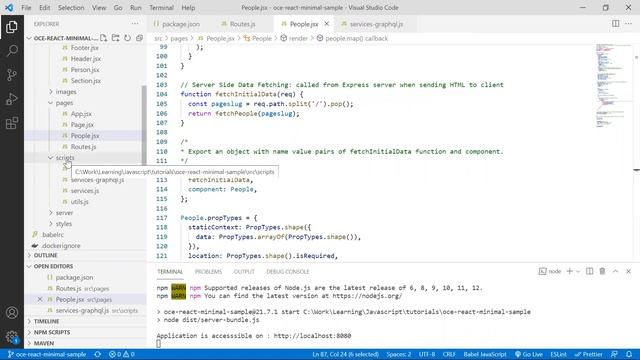Change language mode Babel JavaScript
640x360 pixels.
pyautogui.click(x=484, y=354)
